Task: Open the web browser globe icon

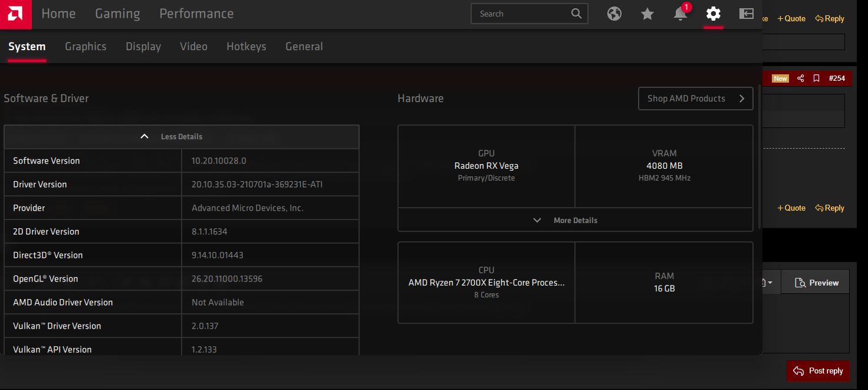Action: tap(614, 14)
